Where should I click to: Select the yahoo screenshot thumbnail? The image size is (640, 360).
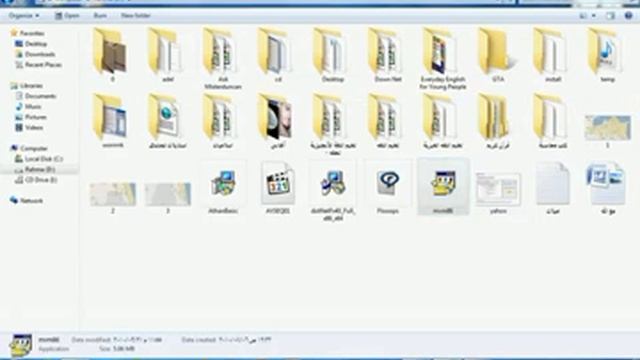coord(498,192)
